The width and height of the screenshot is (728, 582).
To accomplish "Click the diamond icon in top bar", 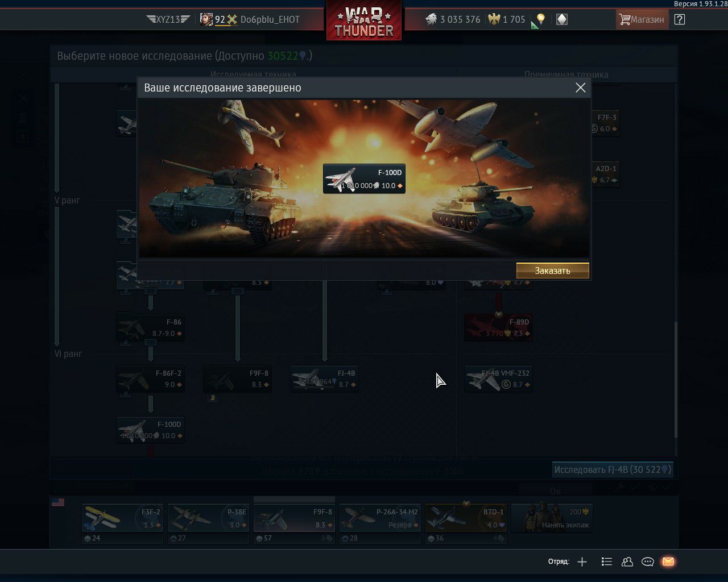I will coord(561,19).
